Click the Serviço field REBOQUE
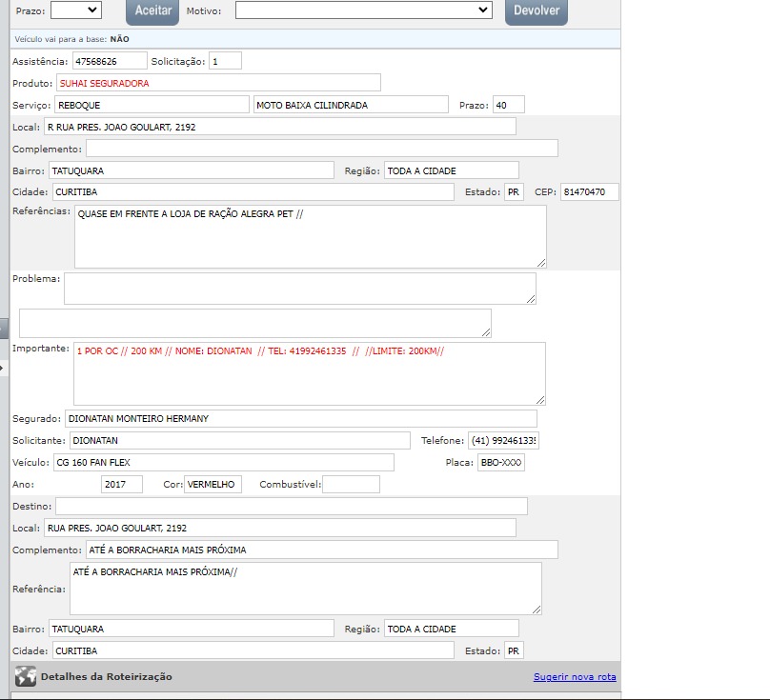Viewport: 770px width, 700px height. click(152, 105)
